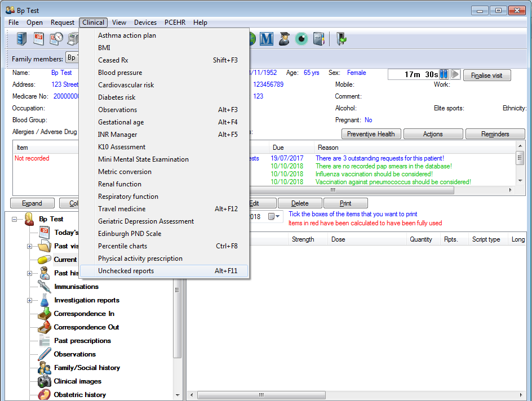
Task: Expand the Investigation reports tree node
Action: [x=29, y=300]
